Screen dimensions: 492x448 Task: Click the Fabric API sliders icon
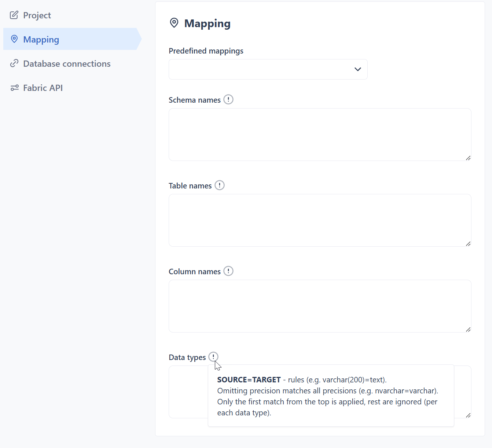tap(14, 88)
